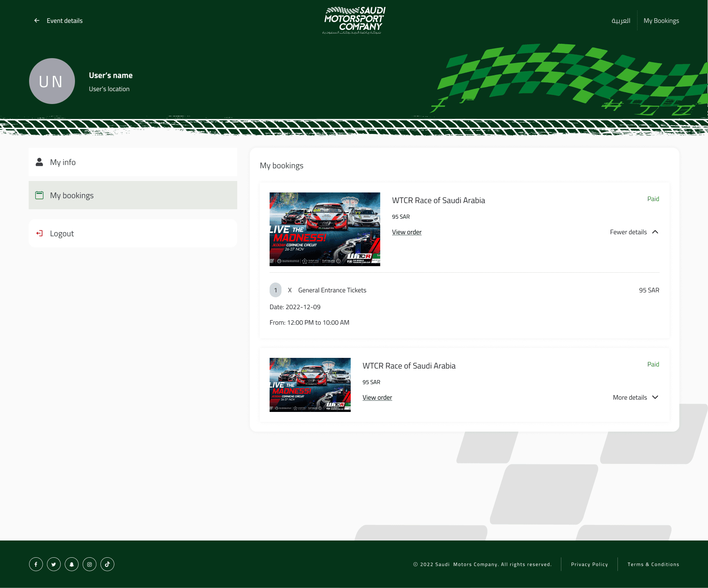Open the Facebook social icon in footer
Viewport: 708px width, 588px height.
tap(36, 564)
